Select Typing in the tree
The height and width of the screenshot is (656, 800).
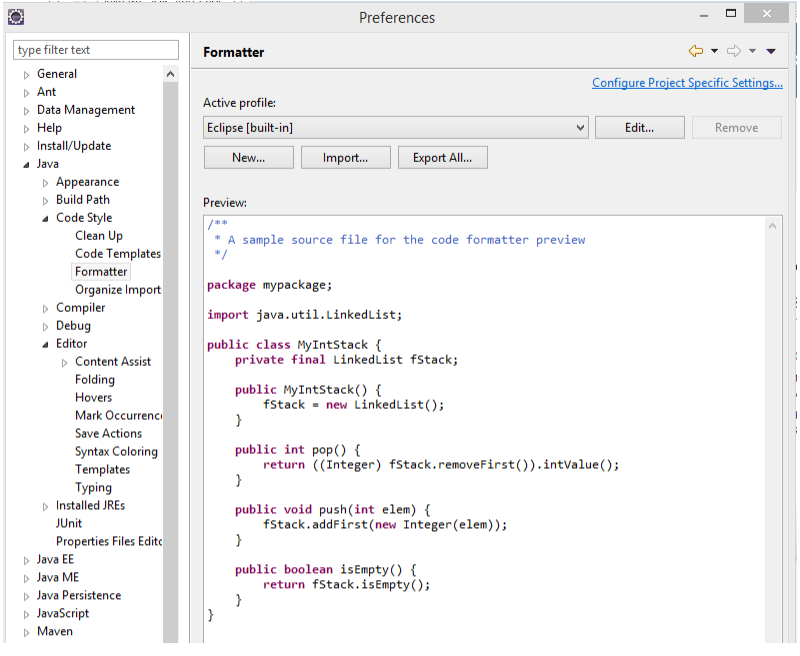click(x=93, y=487)
